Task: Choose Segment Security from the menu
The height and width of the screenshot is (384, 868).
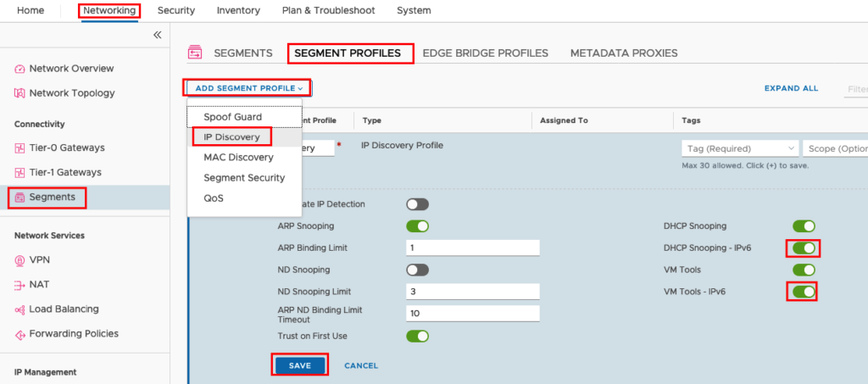Action: coord(244,178)
